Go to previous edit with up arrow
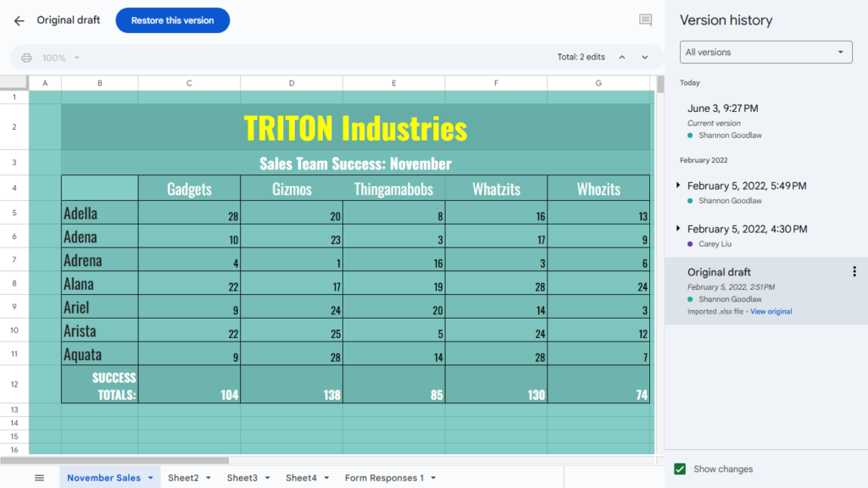 (x=621, y=58)
